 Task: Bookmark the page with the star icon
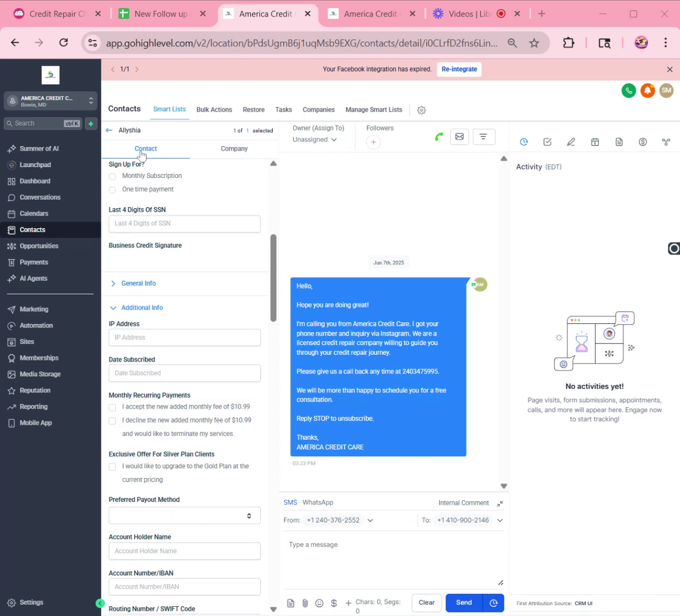coord(534,43)
